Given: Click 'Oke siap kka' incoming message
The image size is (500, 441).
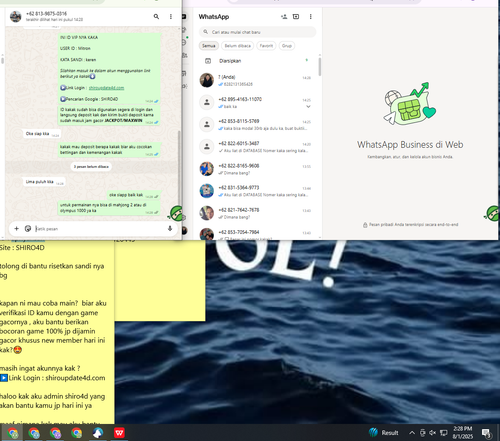Looking at the screenshot, I should click(x=41, y=134).
